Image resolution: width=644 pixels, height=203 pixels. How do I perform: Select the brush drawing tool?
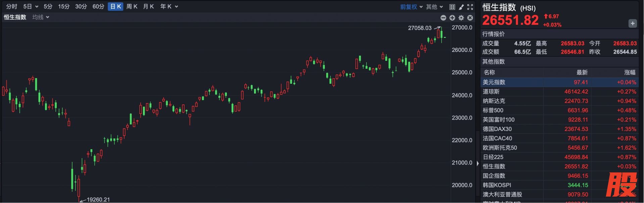[x=461, y=7]
